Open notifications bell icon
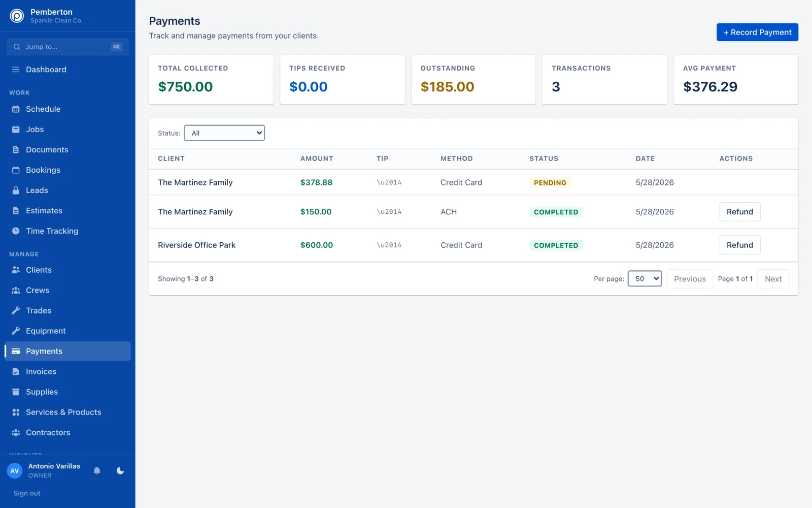Screen dimensions: 812x508 point(97,471)
